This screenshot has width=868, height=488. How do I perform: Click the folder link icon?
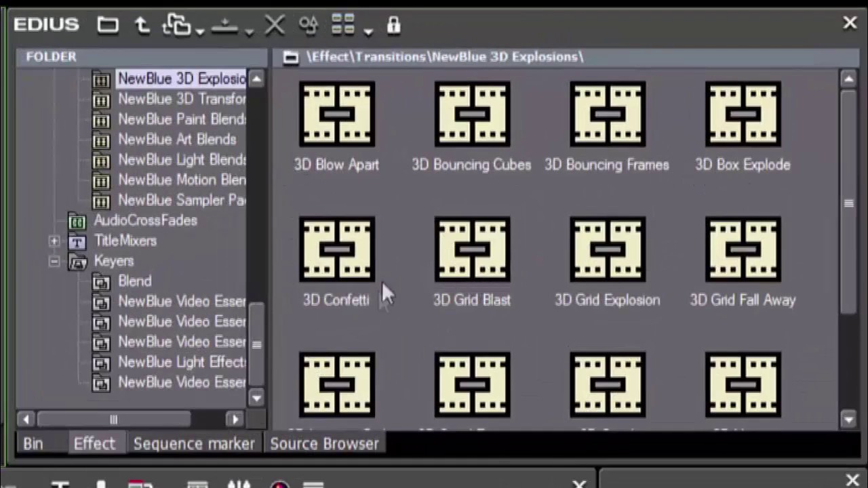(x=176, y=25)
